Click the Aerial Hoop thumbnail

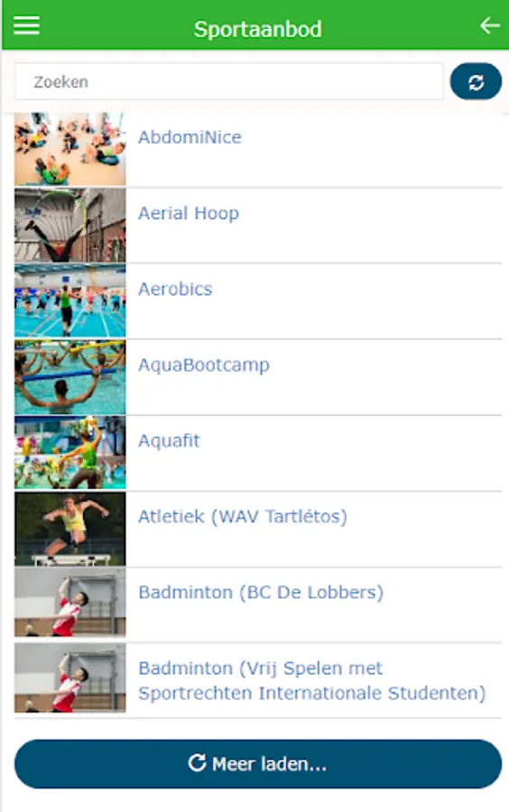pos(69,226)
